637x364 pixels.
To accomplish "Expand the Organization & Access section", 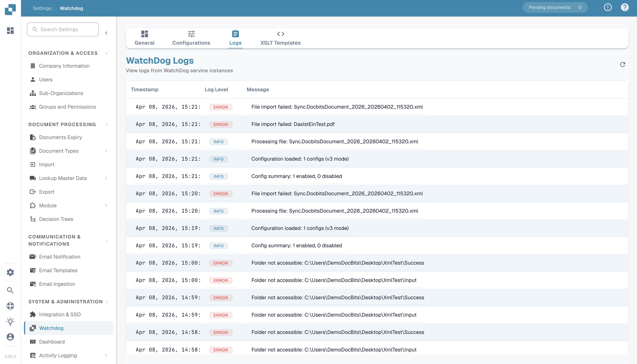I will point(106,53).
